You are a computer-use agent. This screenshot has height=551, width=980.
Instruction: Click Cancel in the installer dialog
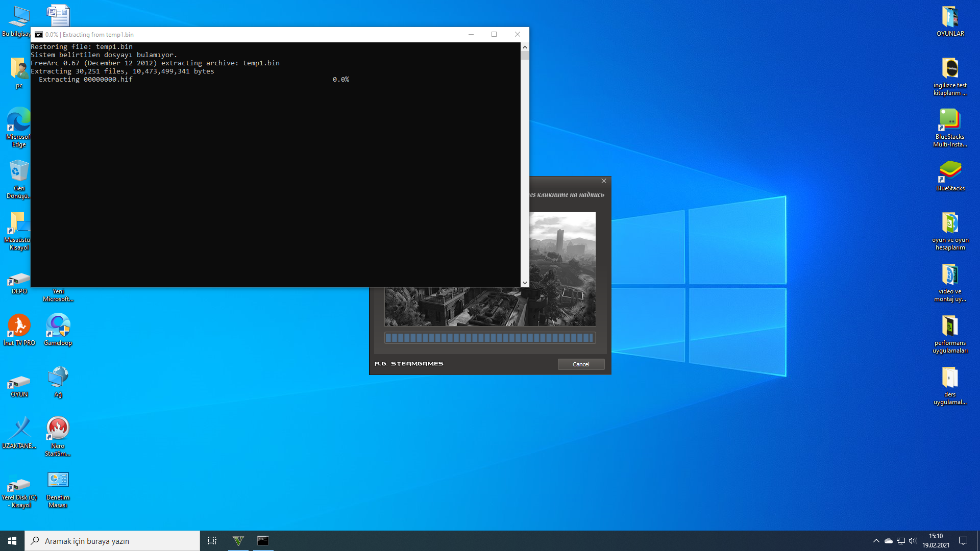[581, 364]
